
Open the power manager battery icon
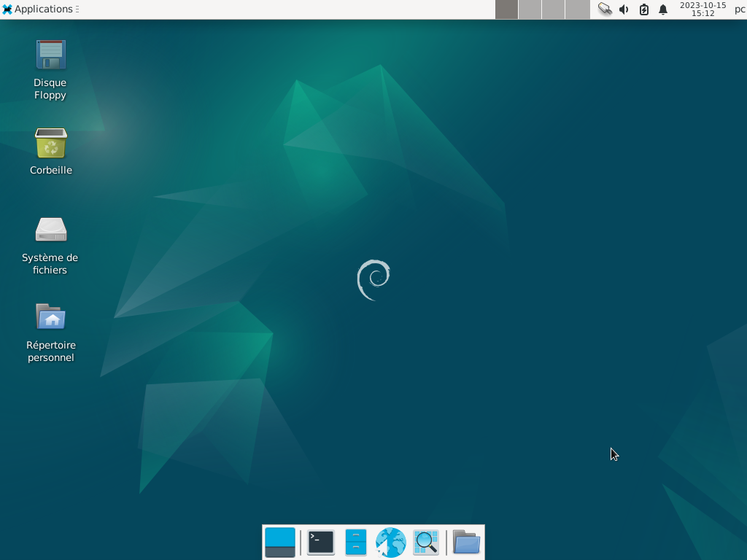click(644, 9)
